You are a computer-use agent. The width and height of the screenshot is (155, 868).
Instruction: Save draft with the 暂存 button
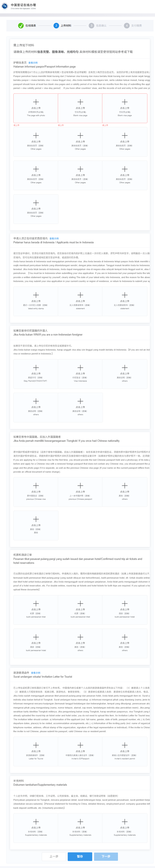(x=80, y=856)
